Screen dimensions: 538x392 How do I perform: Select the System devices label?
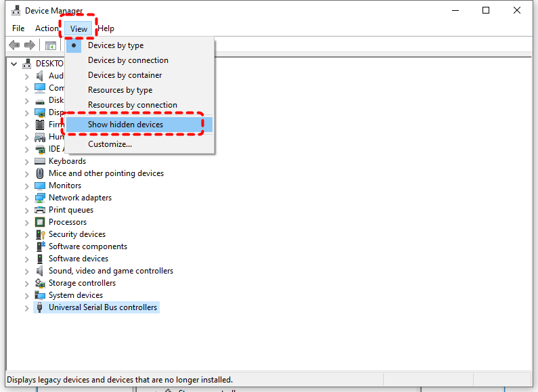[x=76, y=295]
